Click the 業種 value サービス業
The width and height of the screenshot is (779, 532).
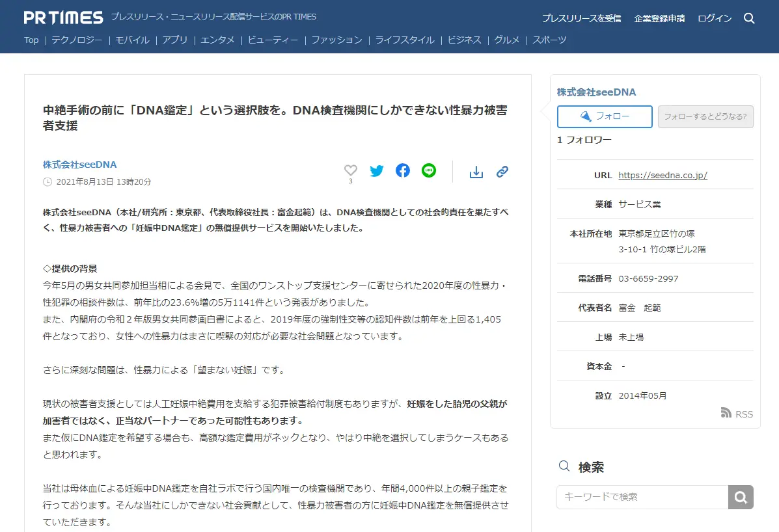639,204
